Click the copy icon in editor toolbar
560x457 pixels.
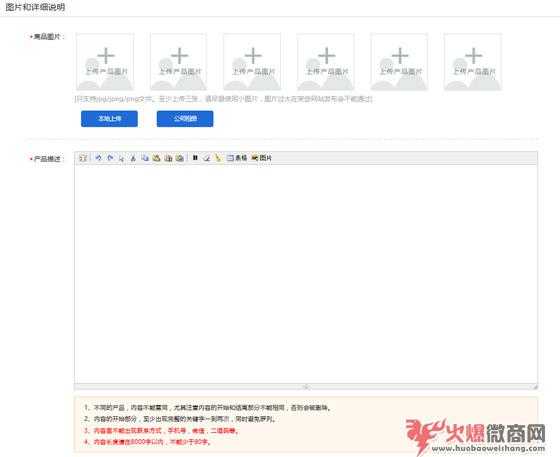tap(145, 158)
